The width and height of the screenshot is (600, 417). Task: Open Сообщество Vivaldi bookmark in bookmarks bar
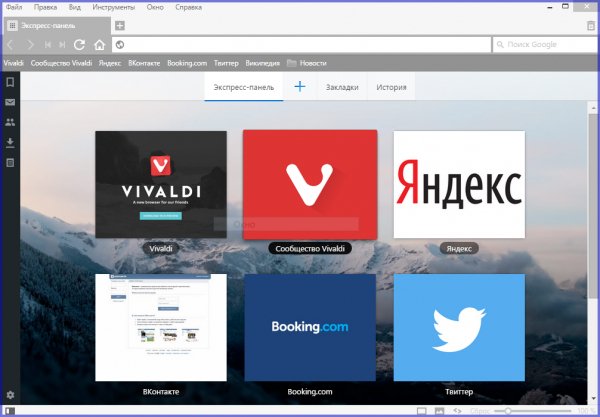tap(61, 63)
